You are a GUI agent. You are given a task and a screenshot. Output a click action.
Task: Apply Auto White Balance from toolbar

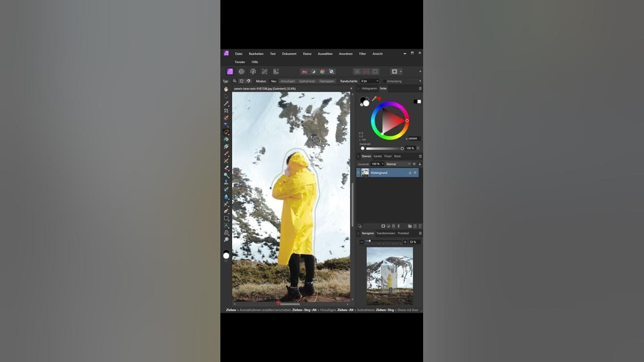point(331,71)
